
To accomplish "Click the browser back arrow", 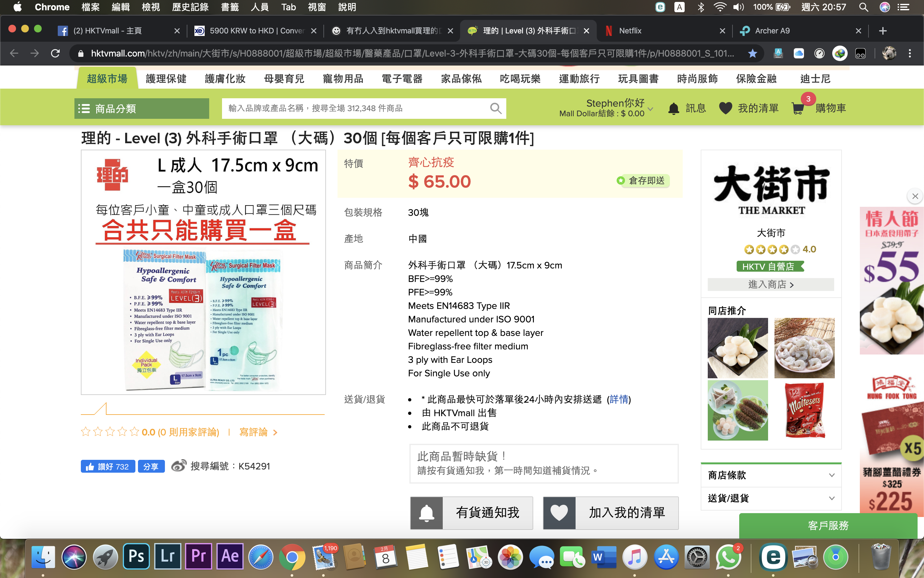I will point(14,53).
